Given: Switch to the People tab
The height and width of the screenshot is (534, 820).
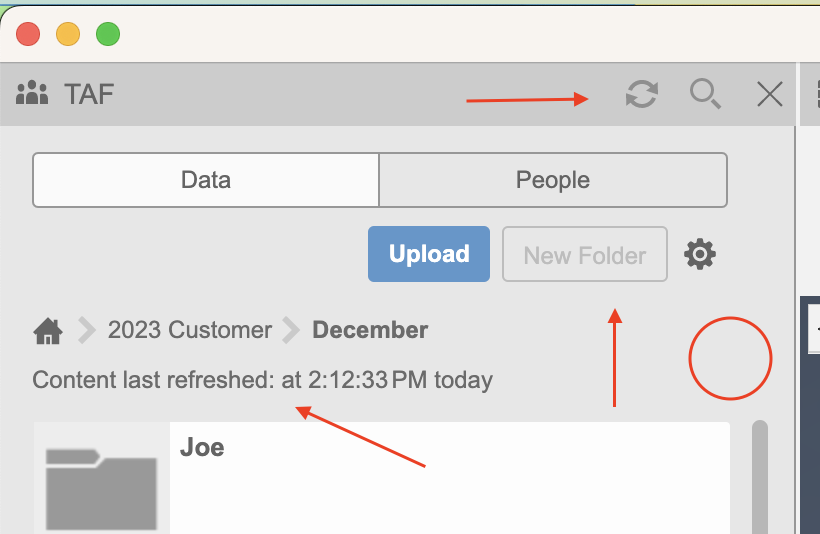Looking at the screenshot, I should pos(552,180).
